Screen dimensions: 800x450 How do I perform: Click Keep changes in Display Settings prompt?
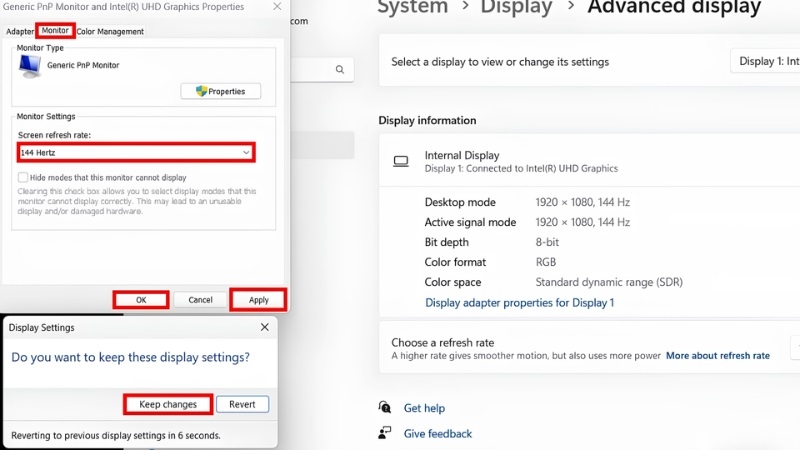coord(168,404)
